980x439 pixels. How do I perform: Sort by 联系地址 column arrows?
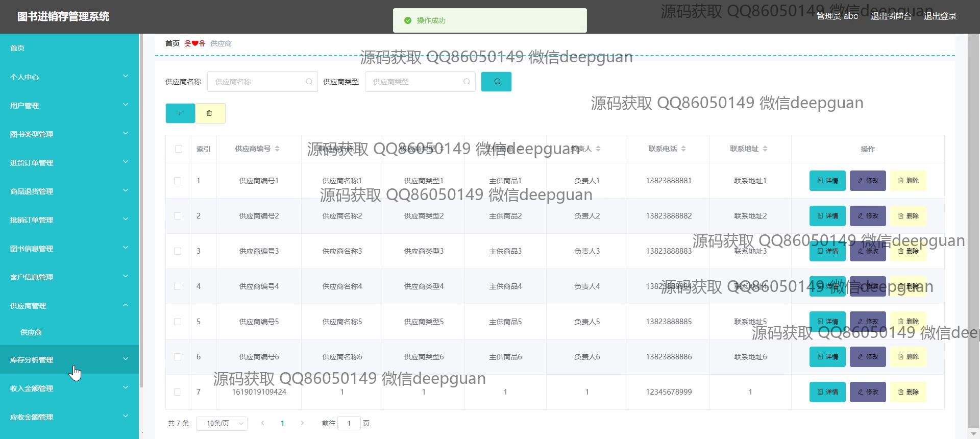[x=765, y=149]
